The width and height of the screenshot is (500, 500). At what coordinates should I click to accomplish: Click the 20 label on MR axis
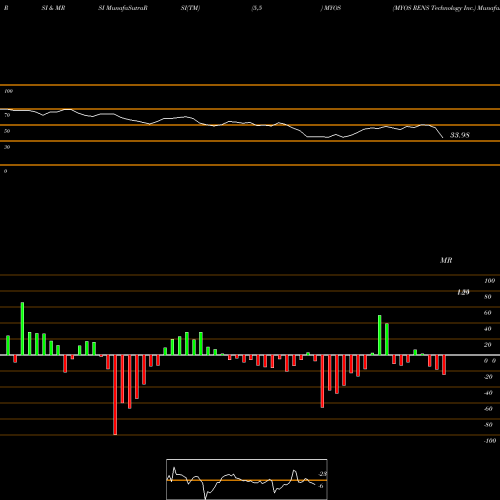pos(488,345)
